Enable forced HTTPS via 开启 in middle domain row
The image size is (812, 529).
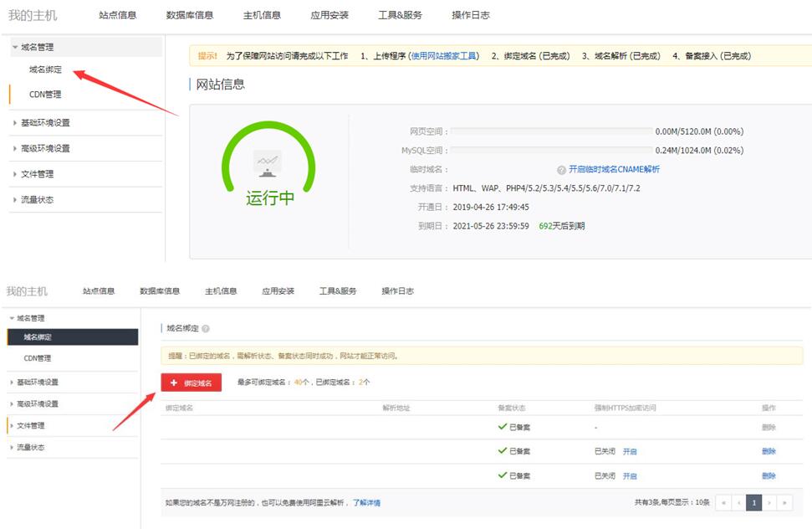[x=630, y=451]
